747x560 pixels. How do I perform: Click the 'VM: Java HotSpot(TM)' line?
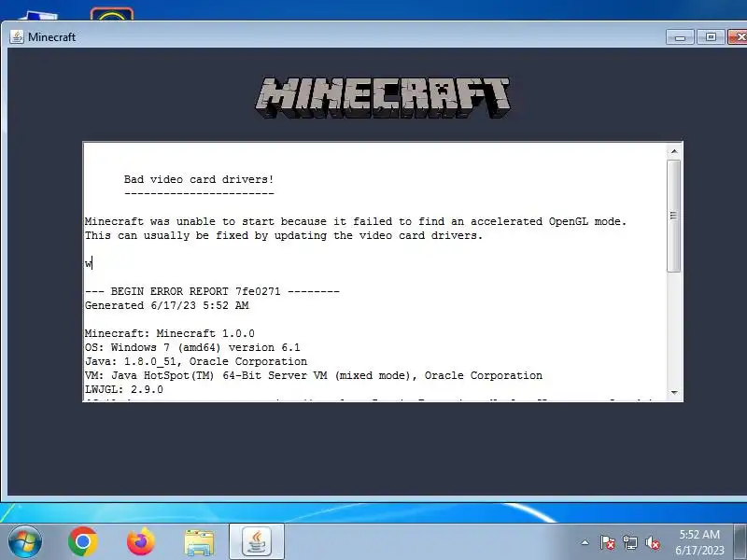click(x=314, y=375)
